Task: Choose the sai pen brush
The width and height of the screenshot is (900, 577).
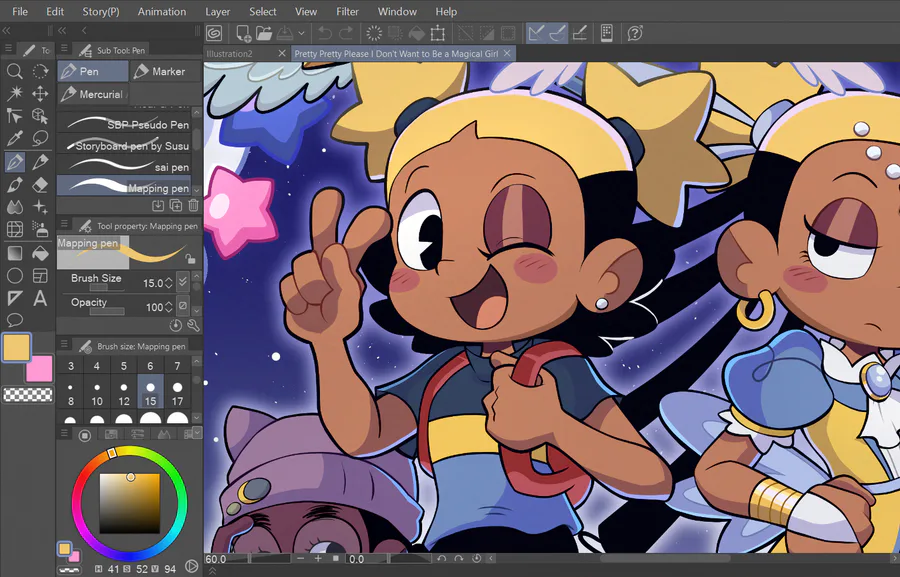Action: tap(126, 166)
